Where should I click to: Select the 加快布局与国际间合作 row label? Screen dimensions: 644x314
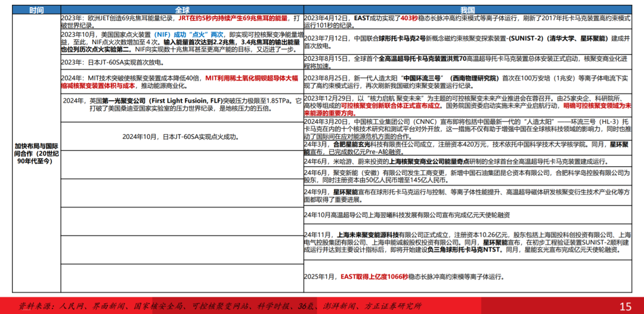click(36, 153)
